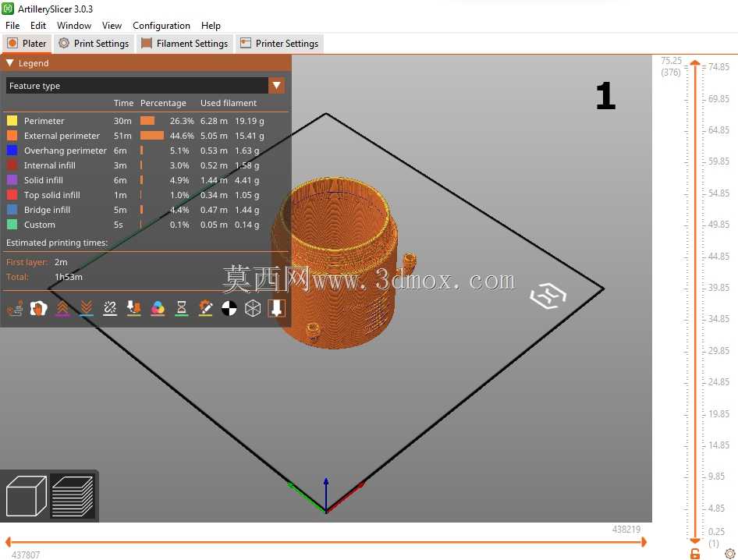Open the View menu
Screen dimensions: 738x560
[112, 26]
